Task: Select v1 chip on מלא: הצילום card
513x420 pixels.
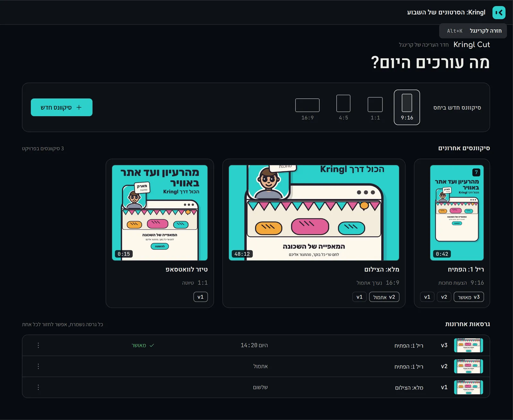Action: [359, 297]
